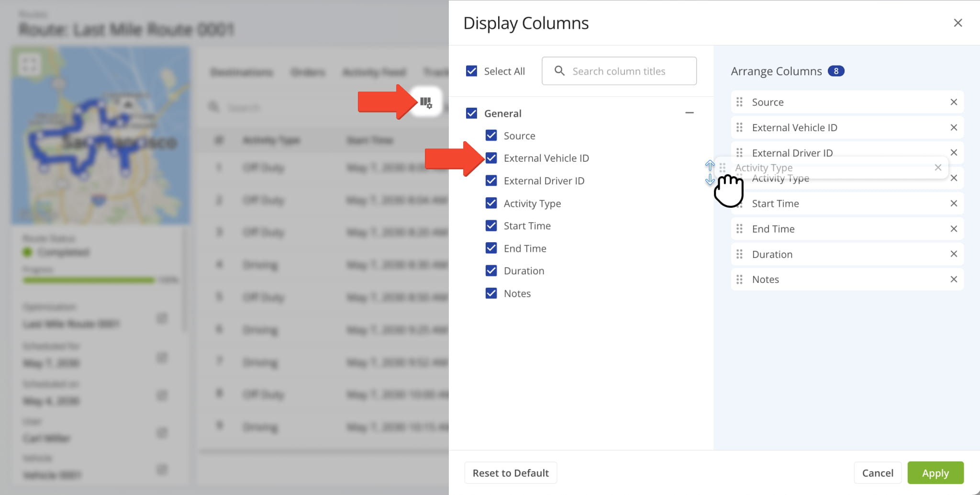Image resolution: width=980 pixels, height=495 pixels.
Task: Click Reset to Default
Action: 510,473
